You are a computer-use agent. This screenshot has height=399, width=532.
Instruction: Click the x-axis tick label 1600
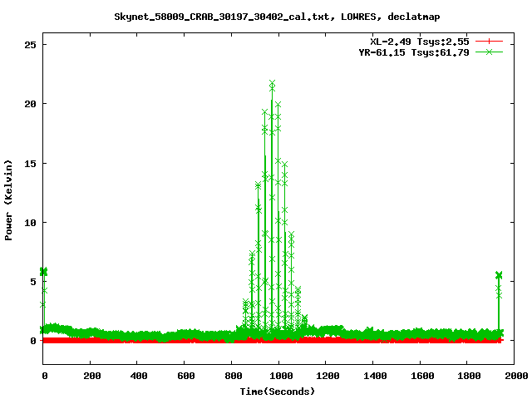point(422,376)
